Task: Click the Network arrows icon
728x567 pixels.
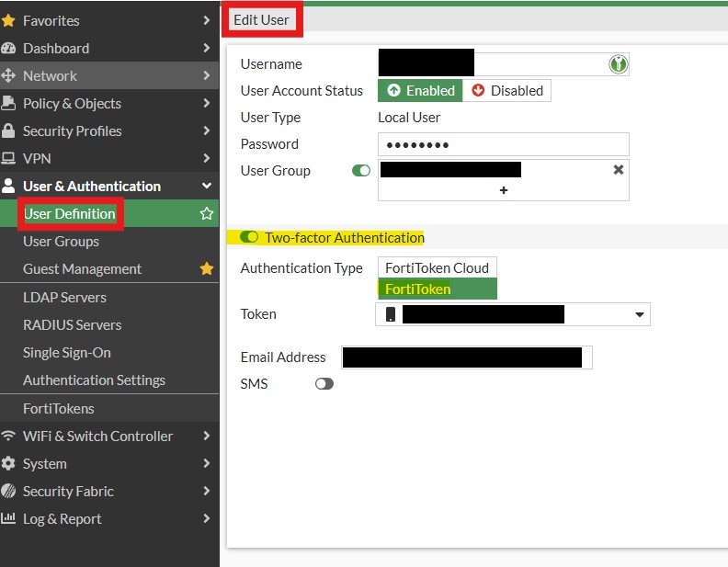Action: click(8, 75)
